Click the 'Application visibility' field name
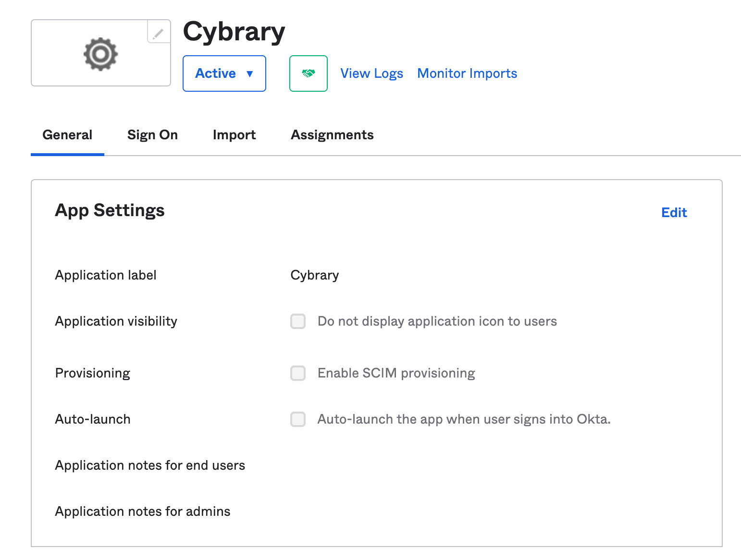Viewport: 741px width, 560px height. point(116,321)
